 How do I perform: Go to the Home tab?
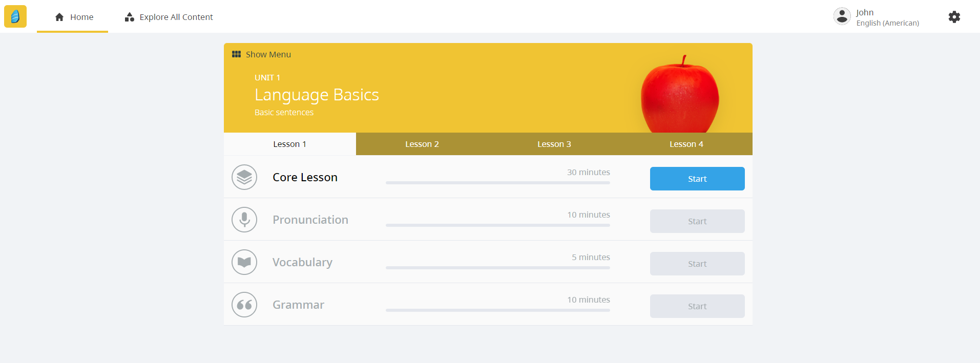(x=74, y=17)
